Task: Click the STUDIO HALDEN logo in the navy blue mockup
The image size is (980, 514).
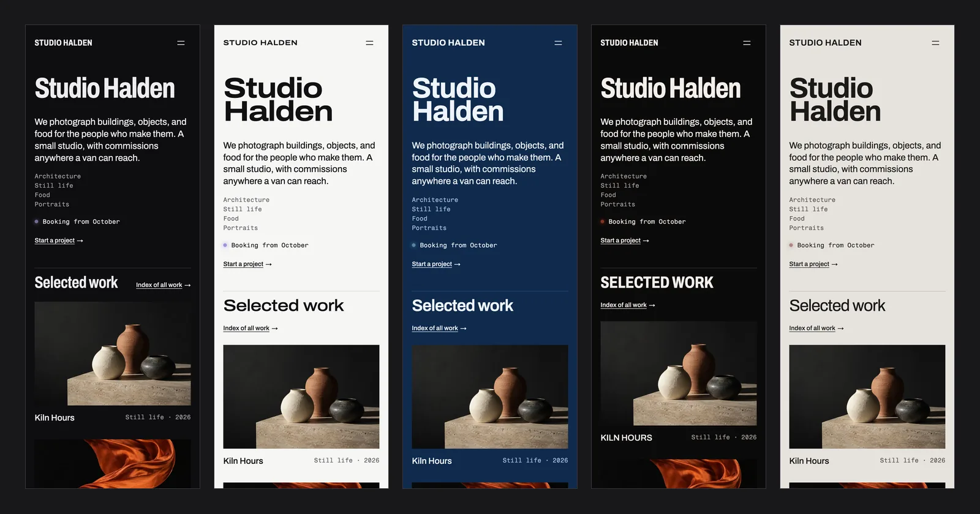Action: (x=448, y=43)
